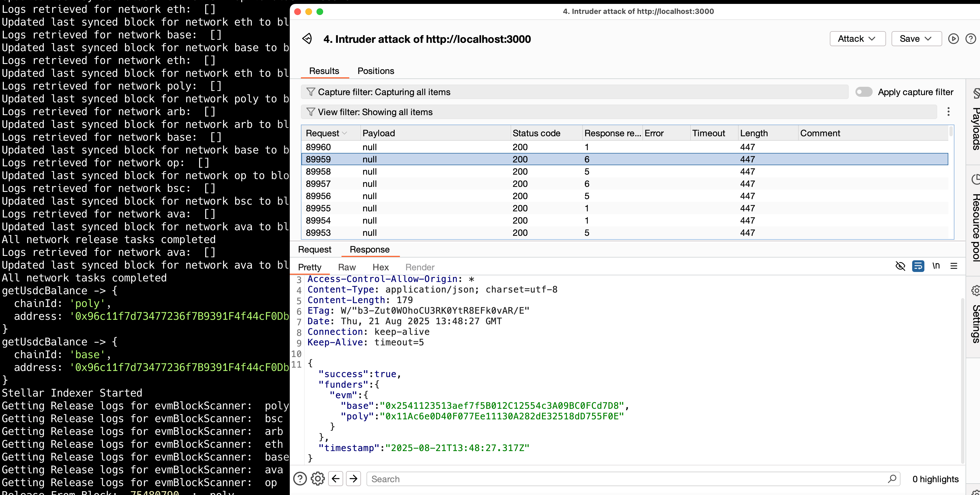This screenshot has width=980, height=495.
Task: Go to next search match arrow
Action: pos(353,479)
